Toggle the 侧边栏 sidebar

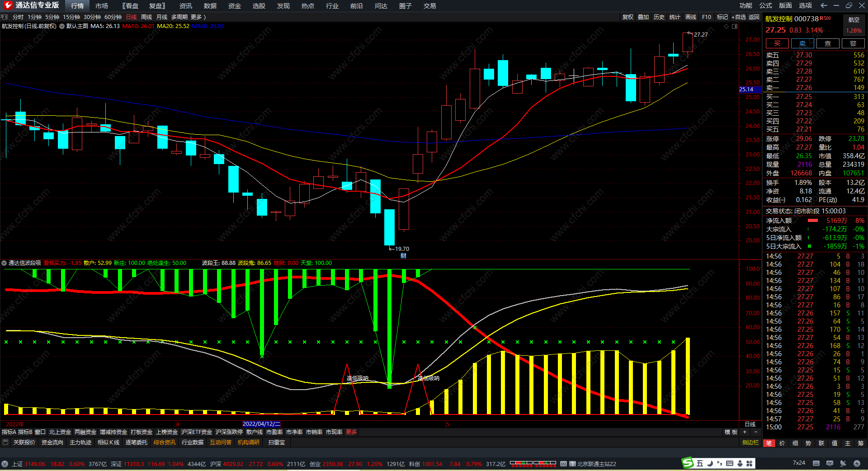pos(750,443)
